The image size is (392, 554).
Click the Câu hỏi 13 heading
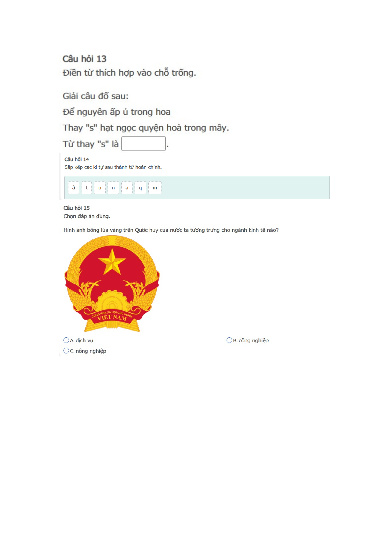[x=85, y=59]
